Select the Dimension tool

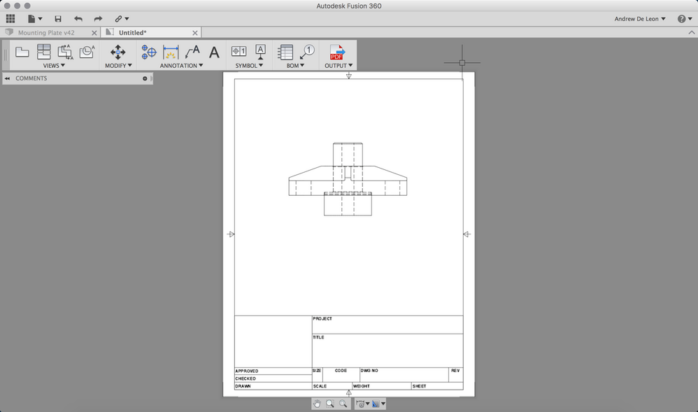171,51
